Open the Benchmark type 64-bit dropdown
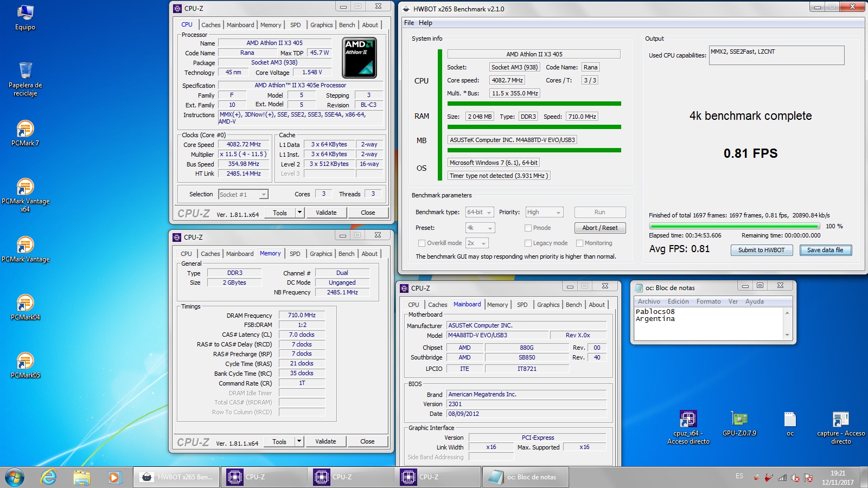Viewport: 868px width, 488px height. tap(480, 212)
